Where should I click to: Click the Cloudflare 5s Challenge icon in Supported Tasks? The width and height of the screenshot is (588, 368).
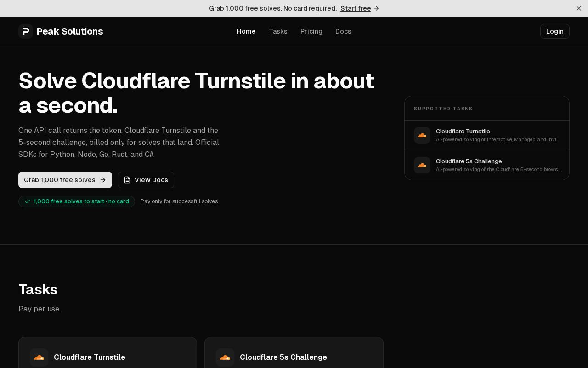(422, 165)
